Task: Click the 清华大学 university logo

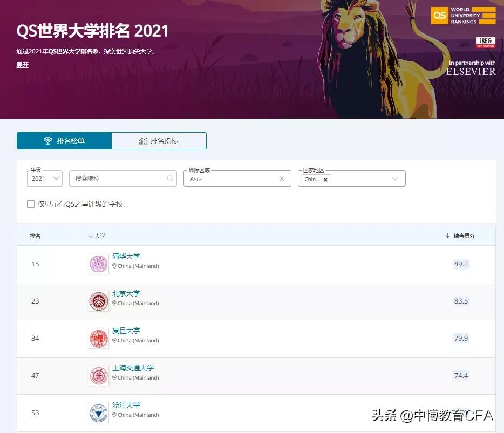Action: click(x=98, y=264)
